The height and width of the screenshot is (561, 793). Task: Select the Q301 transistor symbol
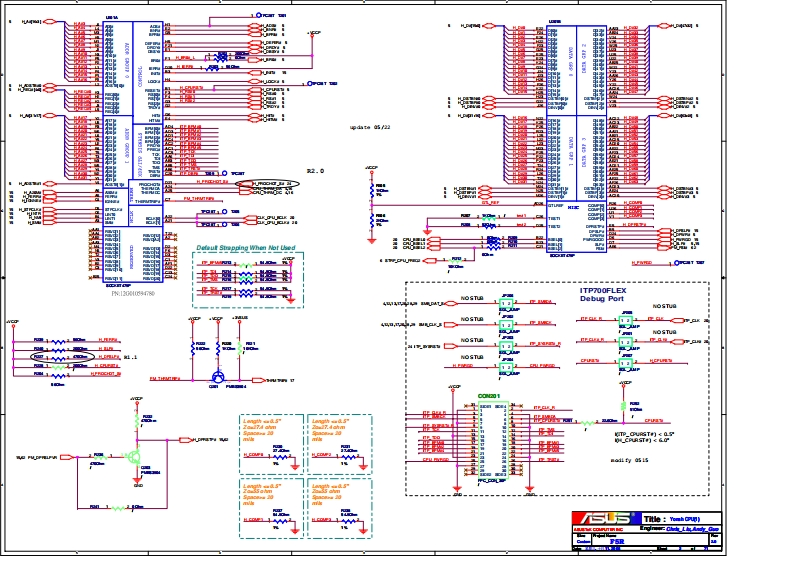coord(215,379)
